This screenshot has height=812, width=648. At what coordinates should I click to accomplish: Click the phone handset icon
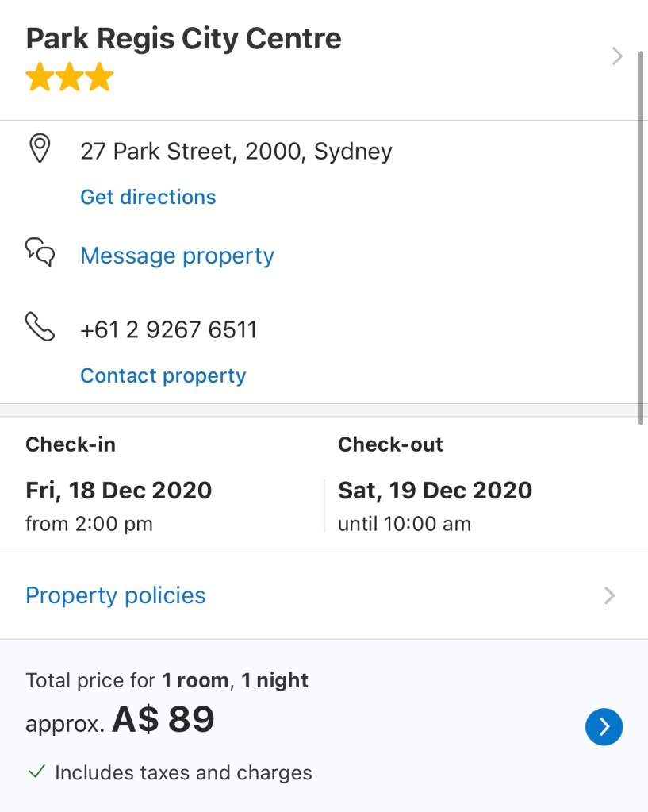click(40, 326)
